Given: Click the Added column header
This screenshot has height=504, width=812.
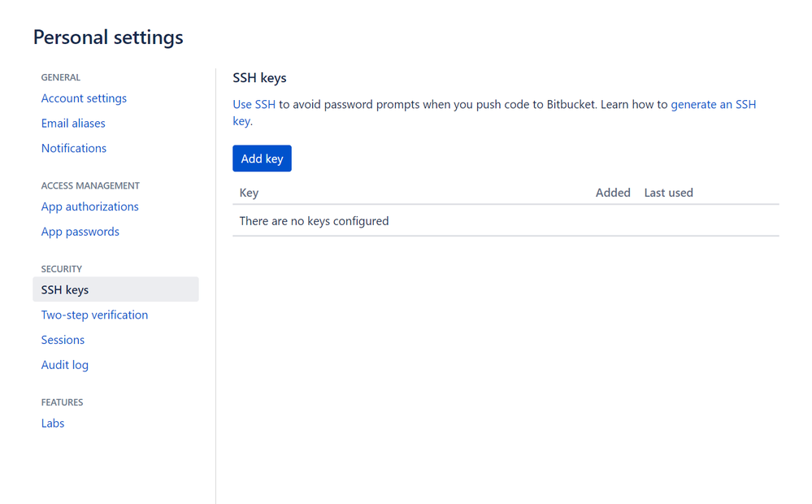Looking at the screenshot, I should [613, 193].
